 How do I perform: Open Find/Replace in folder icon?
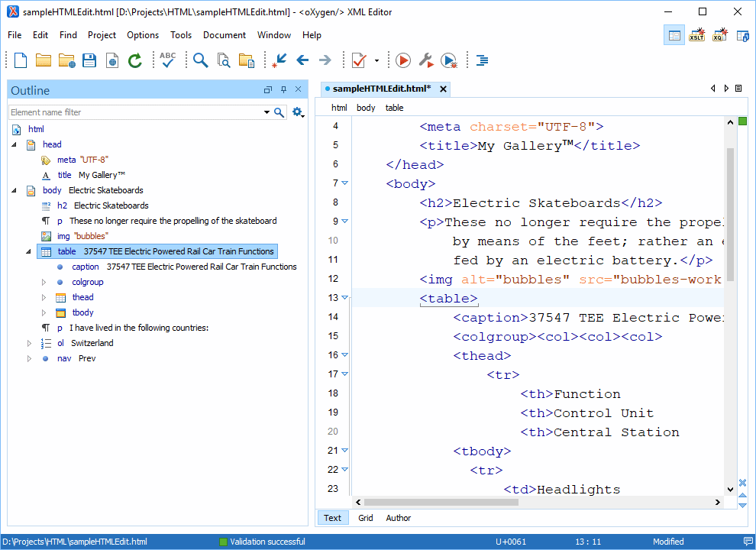[247, 60]
